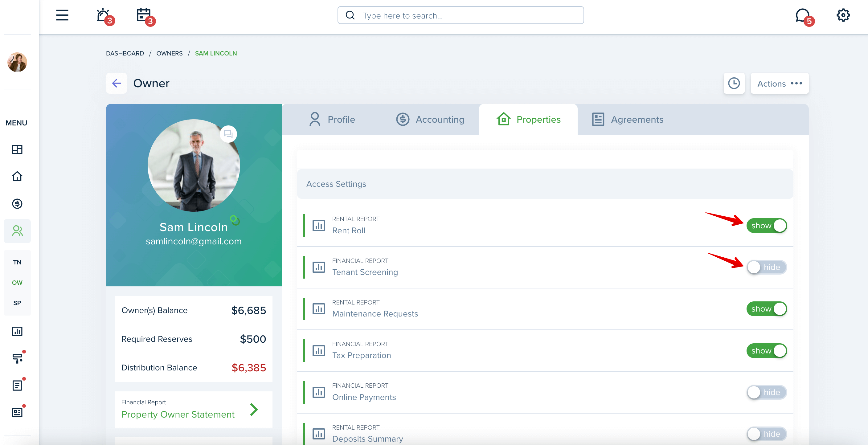Click the green link icon near name
868x445 pixels.
point(235,220)
